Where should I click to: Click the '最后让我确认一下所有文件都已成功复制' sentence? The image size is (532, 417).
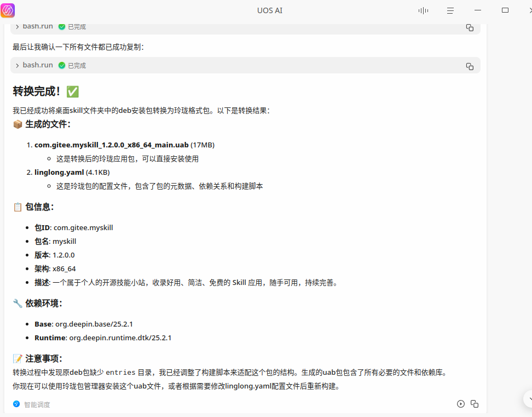click(x=78, y=47)
